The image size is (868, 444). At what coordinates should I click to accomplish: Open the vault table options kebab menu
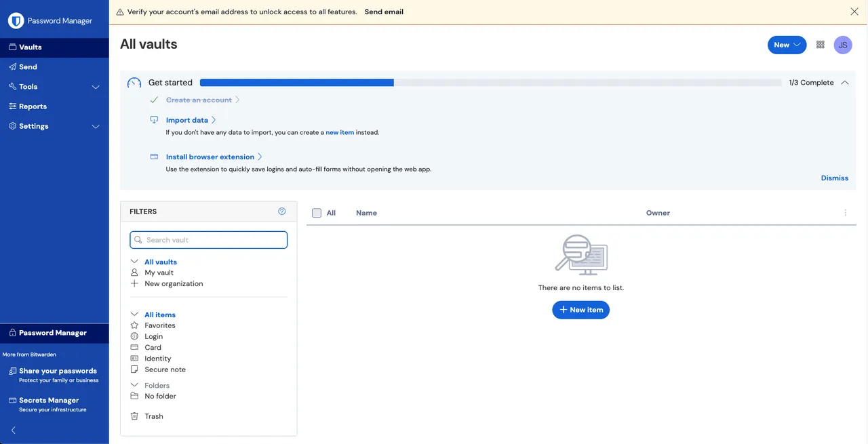846,213
